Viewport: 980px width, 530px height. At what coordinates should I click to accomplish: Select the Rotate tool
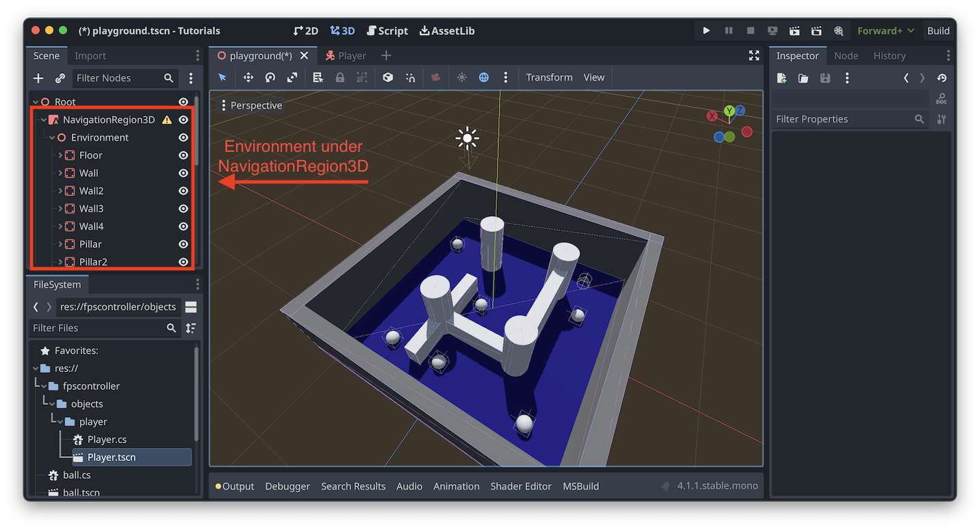(x=270, y=77)
